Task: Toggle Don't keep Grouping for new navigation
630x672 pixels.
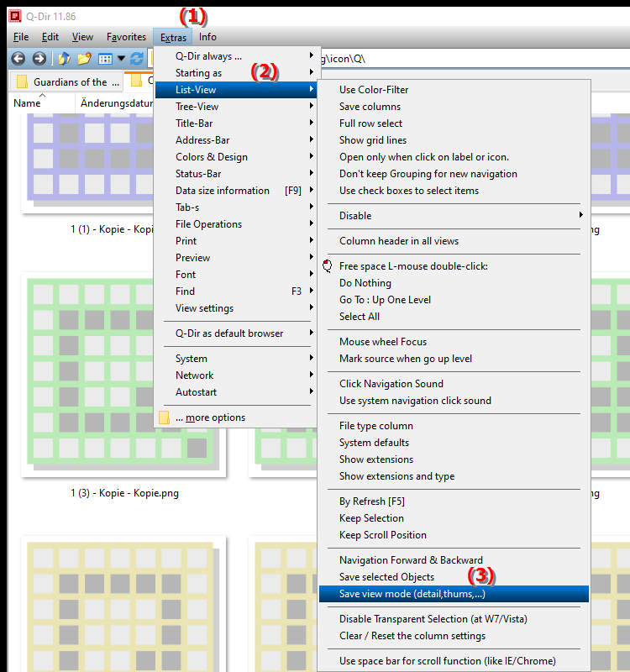Action: (454, 174)
